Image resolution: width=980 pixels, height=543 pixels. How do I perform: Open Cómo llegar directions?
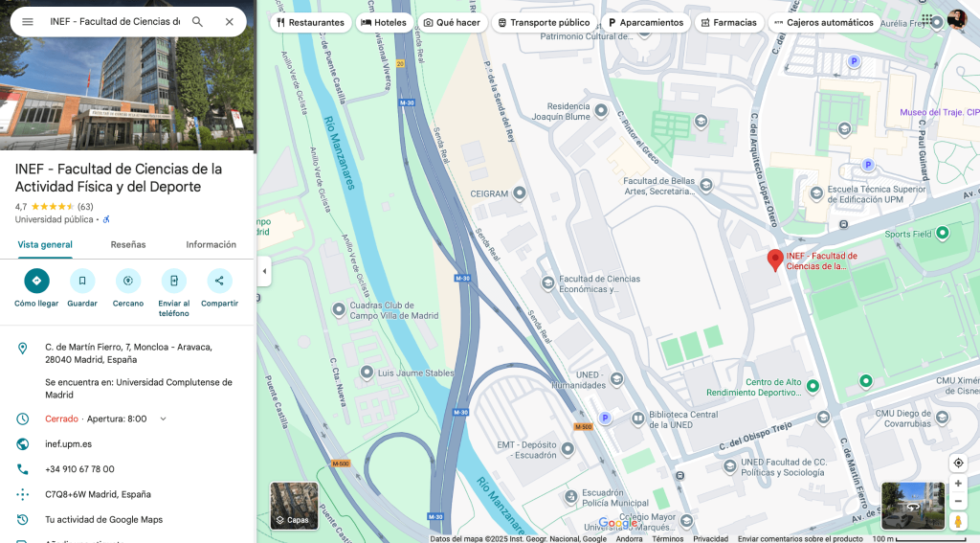click(x=36, y=281)
